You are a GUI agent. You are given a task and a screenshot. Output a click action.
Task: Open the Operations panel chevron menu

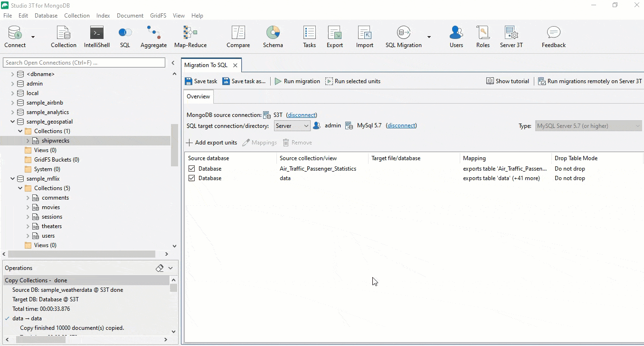tap(170, 268)
